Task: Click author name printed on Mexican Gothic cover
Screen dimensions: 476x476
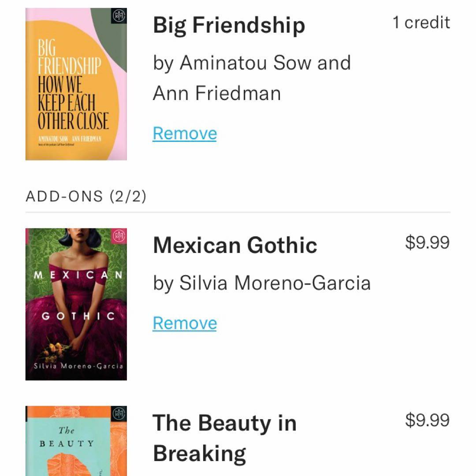Action: [78, 367]
